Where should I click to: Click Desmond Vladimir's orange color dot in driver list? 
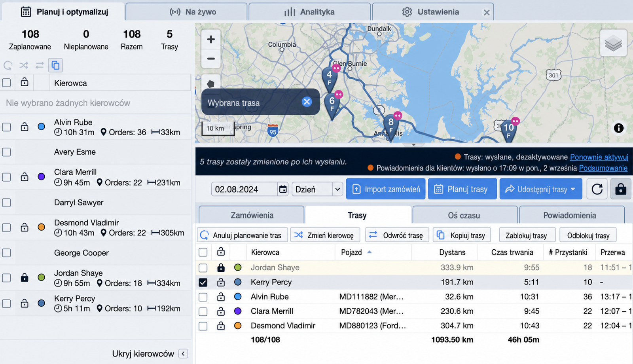(x=41, y=227)
